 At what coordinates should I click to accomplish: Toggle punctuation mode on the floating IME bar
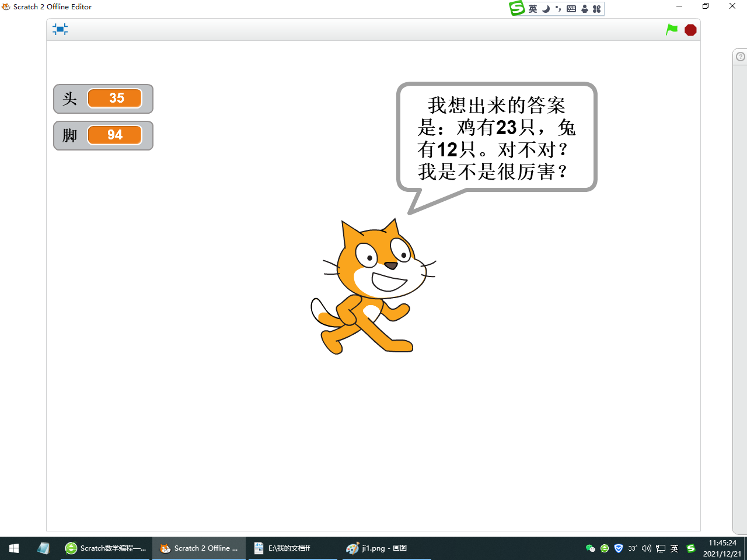[x=558, y=9]
